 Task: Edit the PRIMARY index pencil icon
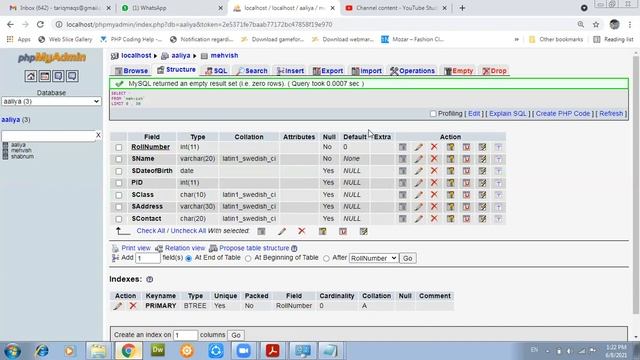(x=118, y=306)
